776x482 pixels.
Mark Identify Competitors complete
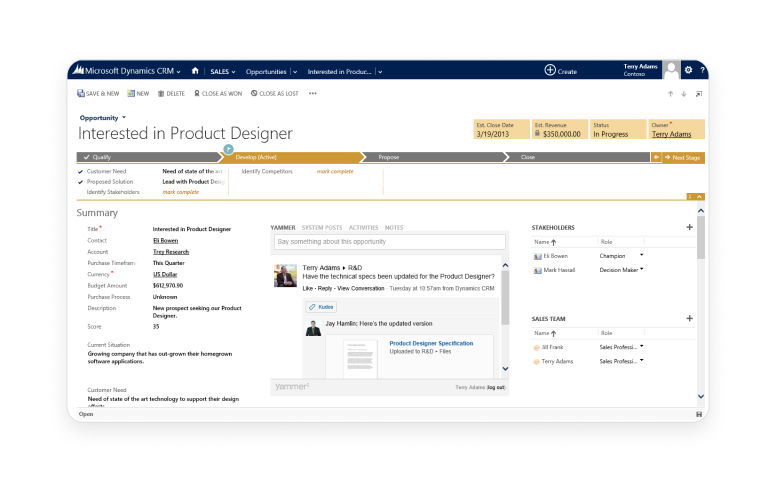(x=335, y=171)
